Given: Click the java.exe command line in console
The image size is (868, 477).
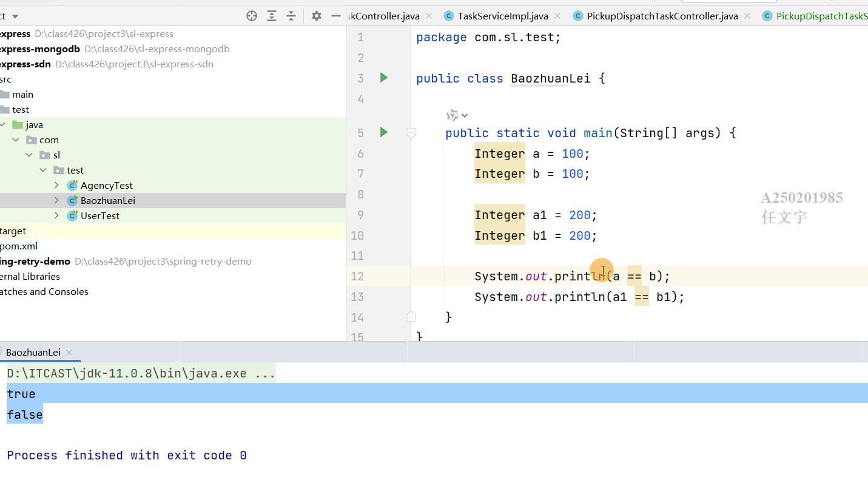Looking at the screenshot, I should pos(141,373).
